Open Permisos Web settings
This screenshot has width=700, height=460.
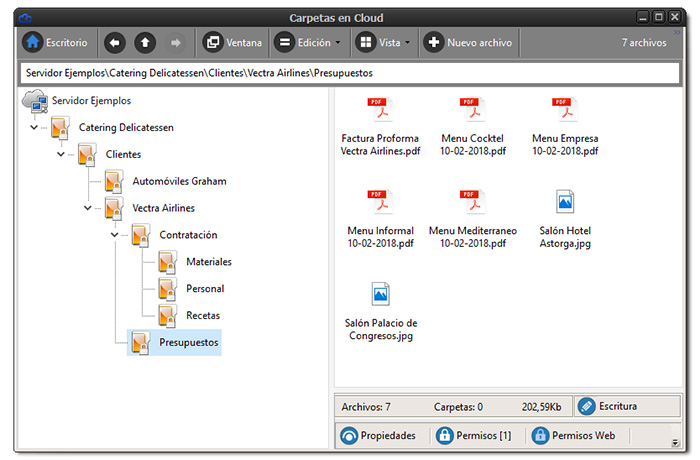(573, 435)
